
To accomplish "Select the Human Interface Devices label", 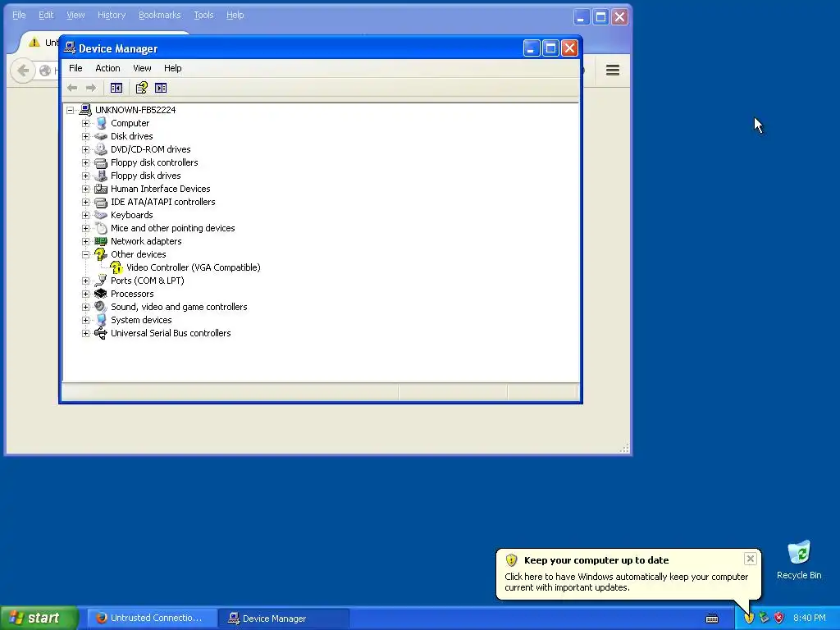I will click(160, 189).
